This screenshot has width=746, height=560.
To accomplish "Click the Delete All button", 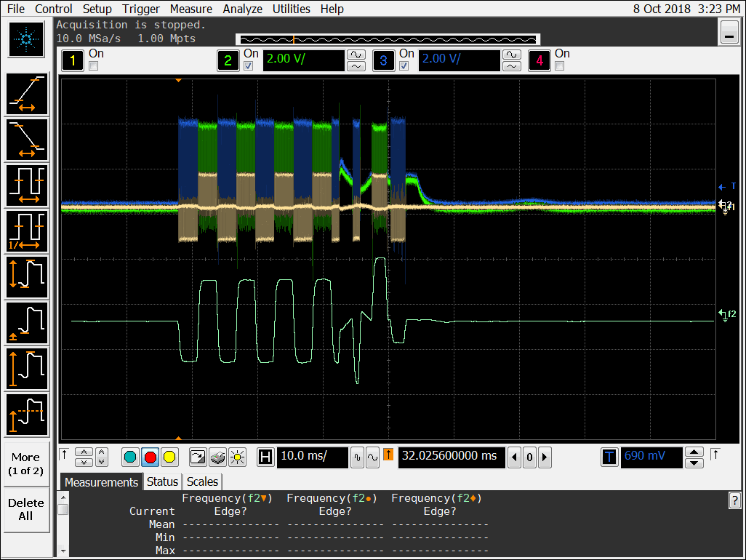I will coord(26,510).
